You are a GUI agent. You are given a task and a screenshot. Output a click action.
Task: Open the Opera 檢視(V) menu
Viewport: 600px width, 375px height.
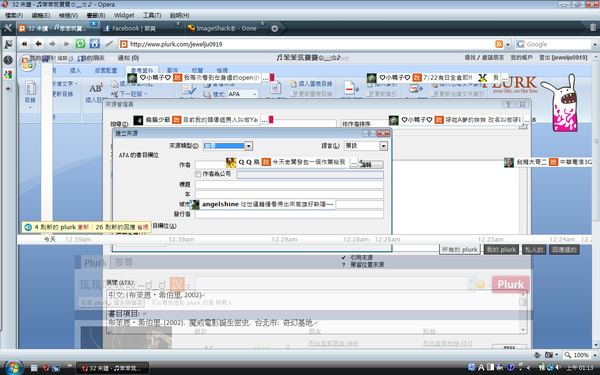click(x=68, y=15)
